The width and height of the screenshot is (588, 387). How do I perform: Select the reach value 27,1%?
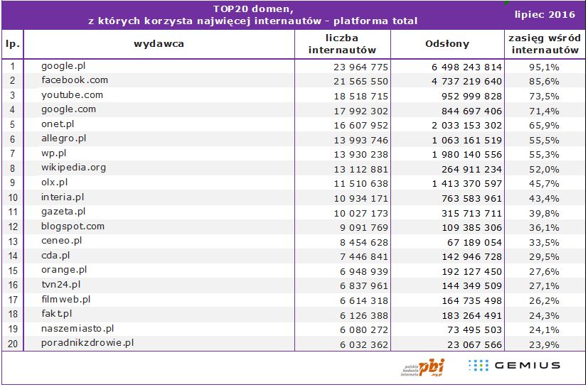[544, 287]
